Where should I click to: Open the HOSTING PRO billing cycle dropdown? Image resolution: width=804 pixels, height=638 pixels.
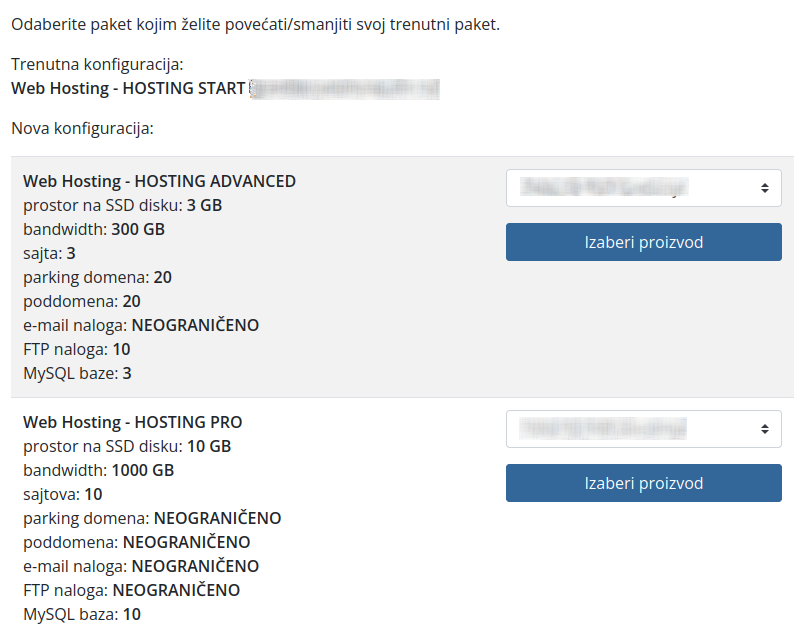(x=643, y=429)
